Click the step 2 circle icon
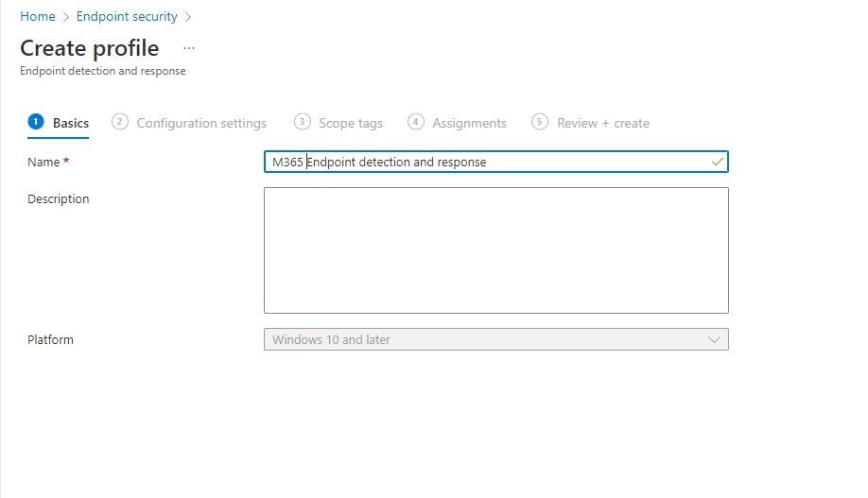Screen dimensions: 868x498 coord(119,122)
